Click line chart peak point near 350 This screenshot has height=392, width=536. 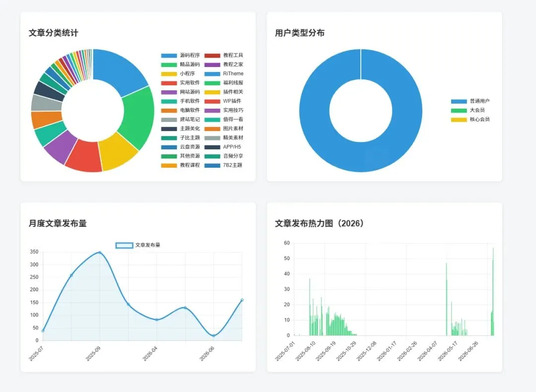click(x=100, y=253)
